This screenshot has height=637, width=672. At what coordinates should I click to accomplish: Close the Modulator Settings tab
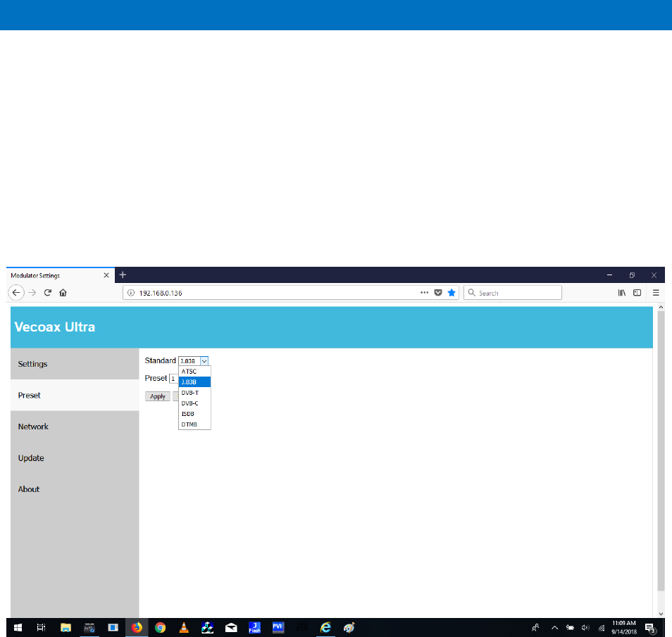point(106,275)
